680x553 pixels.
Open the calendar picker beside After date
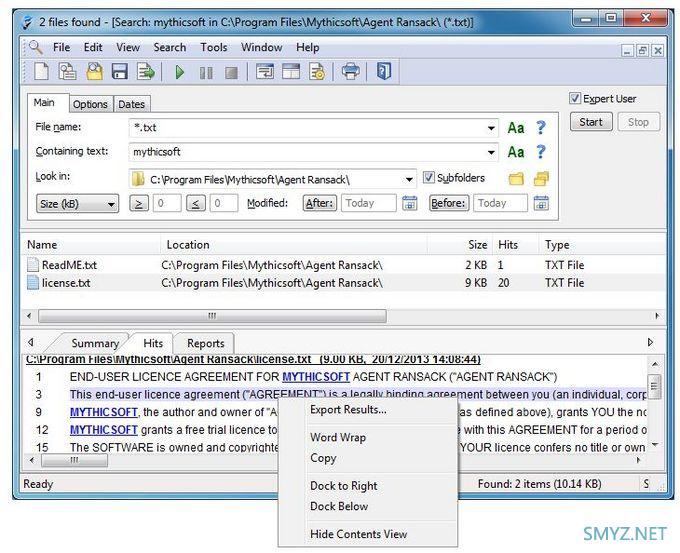[x=409, y=203]
